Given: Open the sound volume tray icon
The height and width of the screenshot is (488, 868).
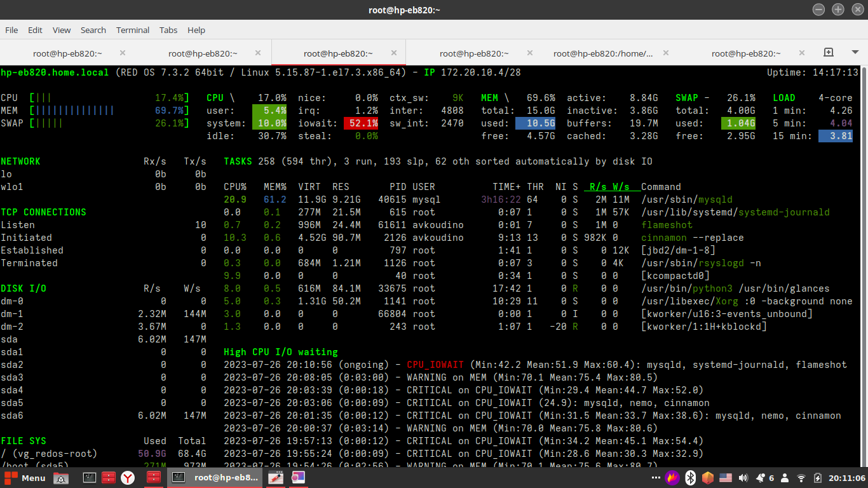Looking at the screenshot, I should coord(743,478).
